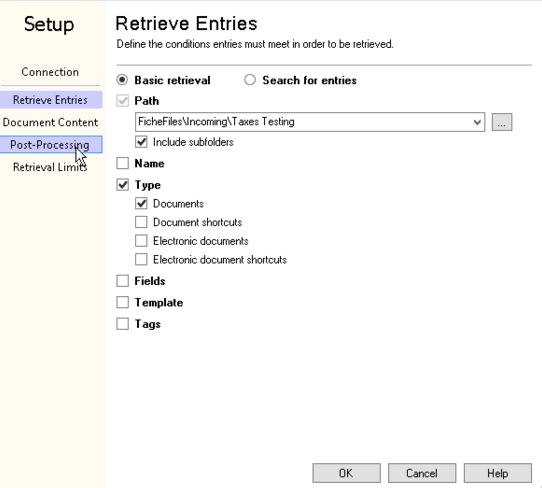Open the Post-Processing page

click(51, 144)
